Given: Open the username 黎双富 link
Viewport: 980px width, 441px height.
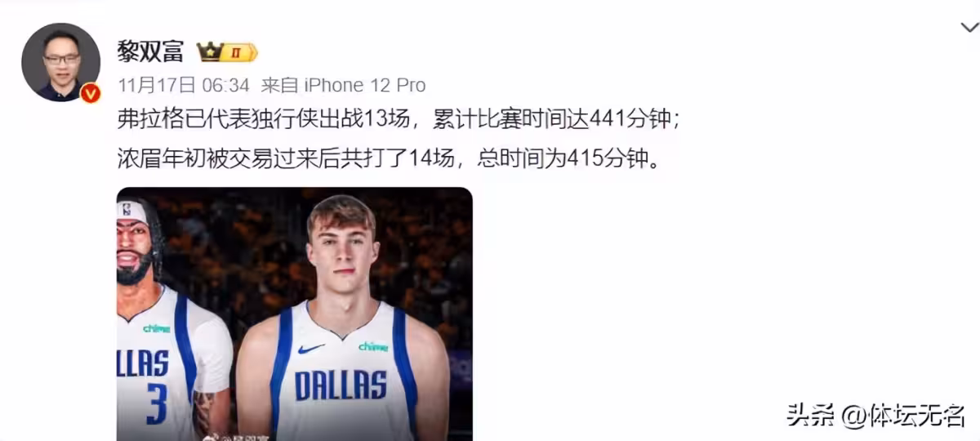Looking at the screenshot, I should pyautogui.click(x=152, y=52).
